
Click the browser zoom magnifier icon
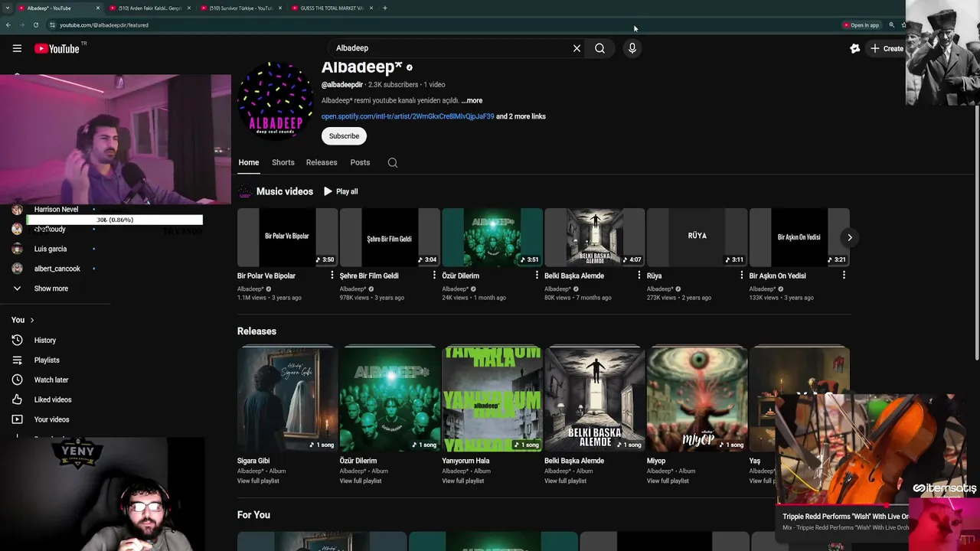point(891,24)
